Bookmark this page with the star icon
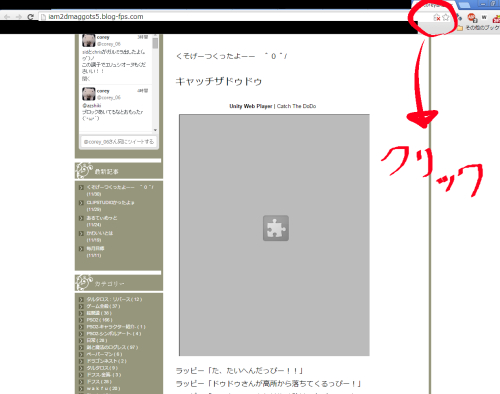This screenshot has width=500, height=394. click(x=446, y=17)
